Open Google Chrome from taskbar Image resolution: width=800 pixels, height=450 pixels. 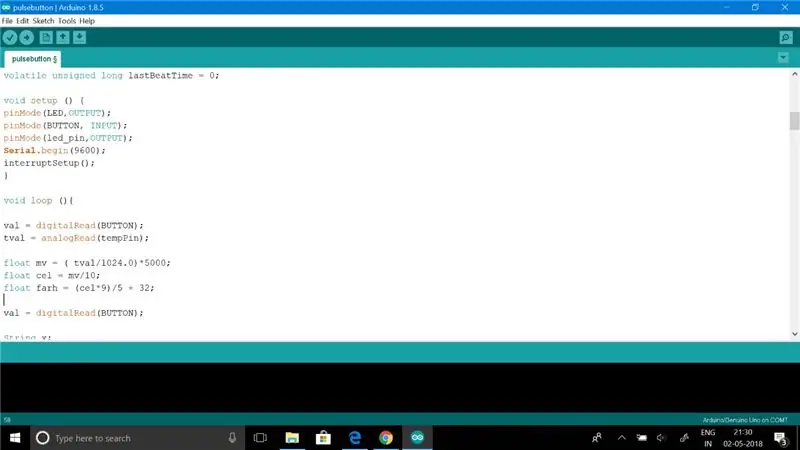(x=386, y=438)
